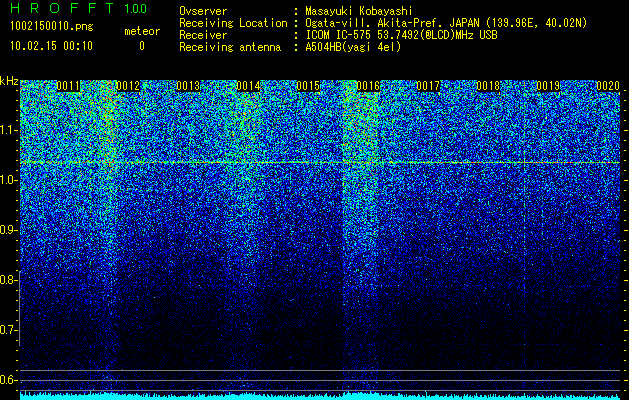Click the meteor count value 0
The height and width of the screenshot is (400, 629).
(x=142, y=46)
